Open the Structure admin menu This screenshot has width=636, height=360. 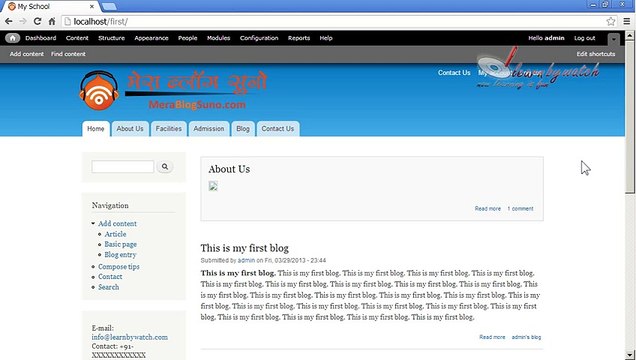coord(112,38)
